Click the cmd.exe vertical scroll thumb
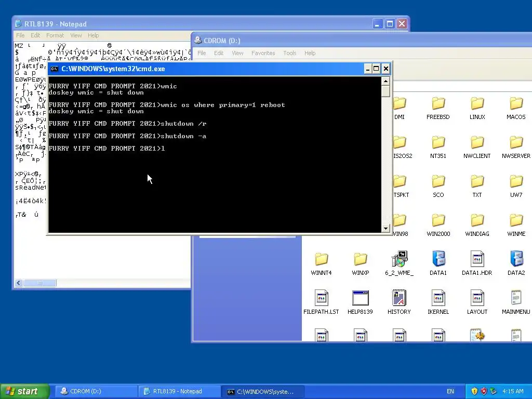Screen dimensions: 532x399 (x=385, y=91)
